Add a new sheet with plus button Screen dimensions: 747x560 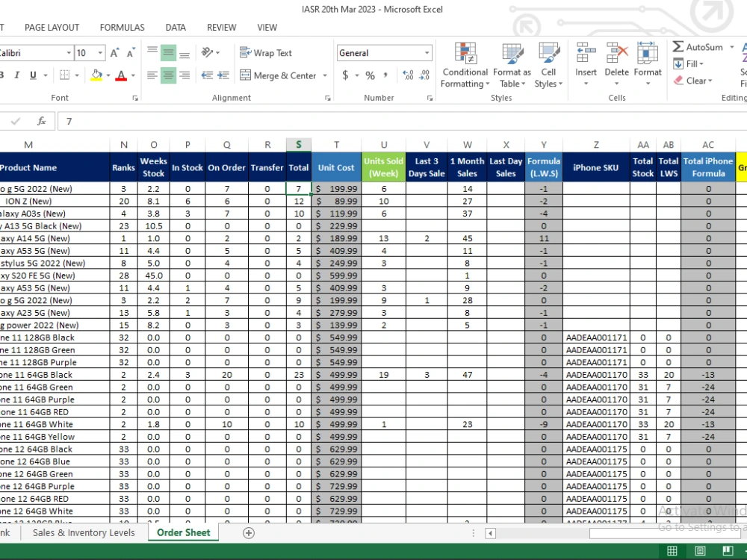pos(249,533)
